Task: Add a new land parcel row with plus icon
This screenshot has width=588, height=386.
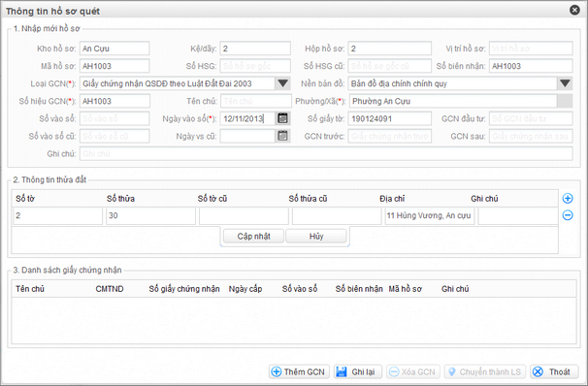Action: [568, 198]
